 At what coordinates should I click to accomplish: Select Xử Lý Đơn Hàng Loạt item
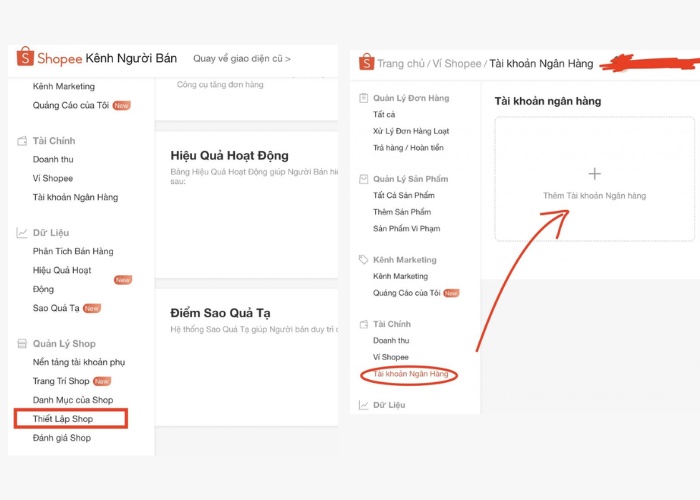411,131
